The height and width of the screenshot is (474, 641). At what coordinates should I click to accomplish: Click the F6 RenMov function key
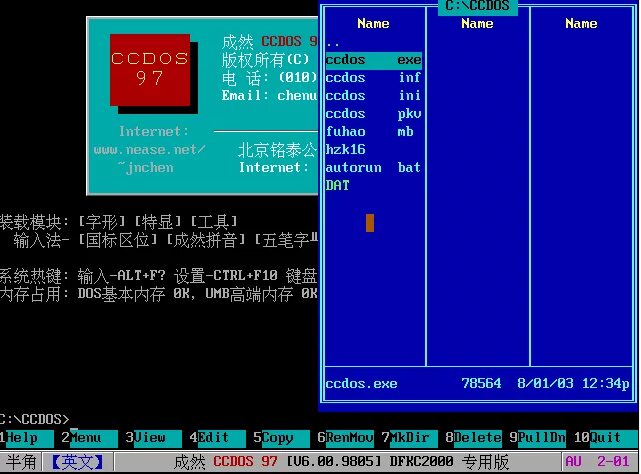coord(345,438)
